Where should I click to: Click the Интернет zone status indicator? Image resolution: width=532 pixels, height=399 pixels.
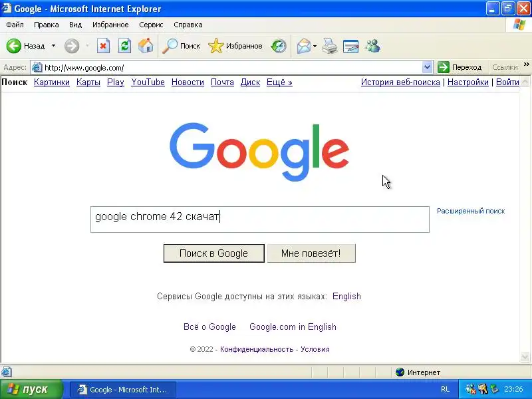tap(418, 372)
